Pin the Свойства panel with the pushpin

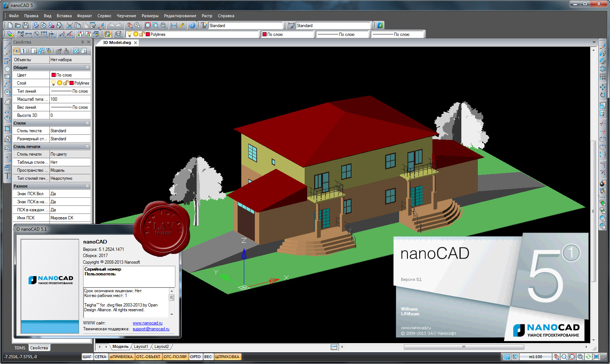point(82,42)
